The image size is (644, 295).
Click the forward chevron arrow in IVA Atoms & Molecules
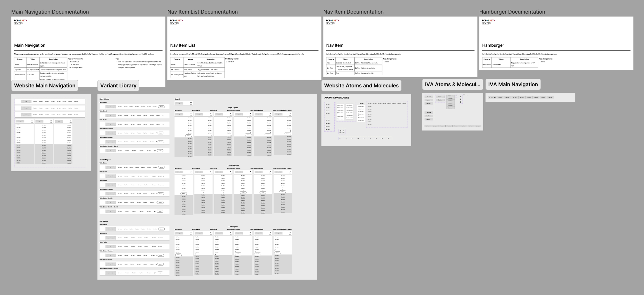[x=468, y=95]
